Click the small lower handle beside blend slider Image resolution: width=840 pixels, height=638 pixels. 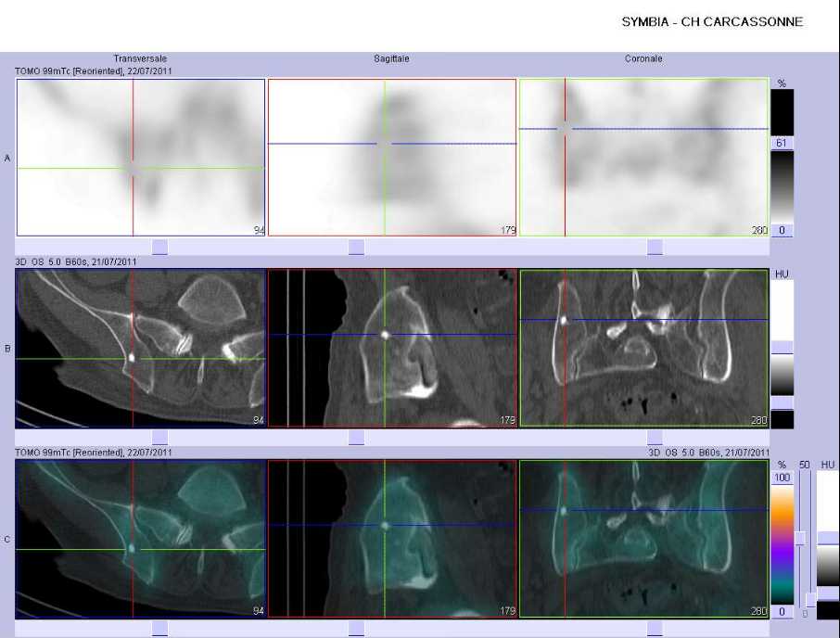click(x=811, y=599)
